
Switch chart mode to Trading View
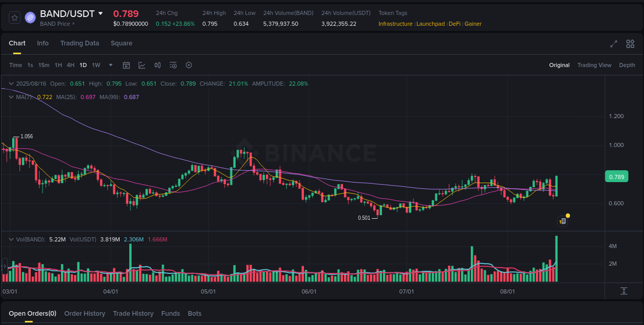tap(595, 65)
